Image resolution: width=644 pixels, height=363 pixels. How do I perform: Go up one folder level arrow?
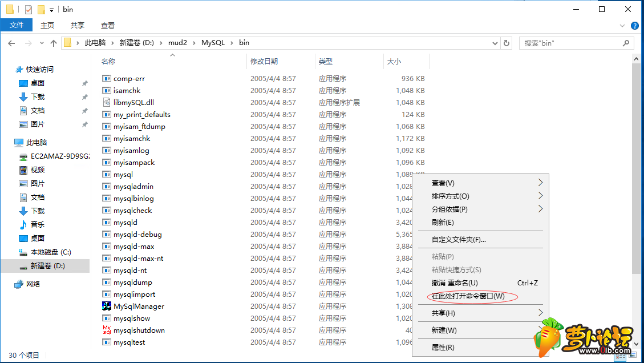(54, 43)
